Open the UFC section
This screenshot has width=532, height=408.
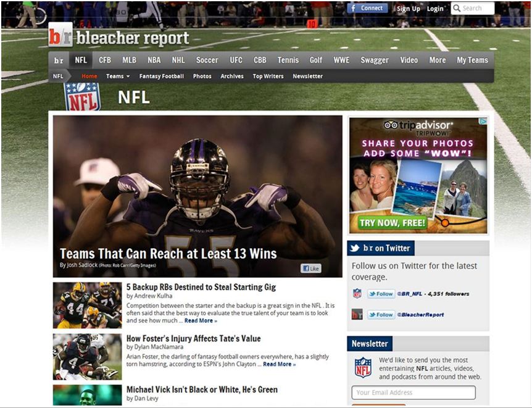click(x=236, y=60)
